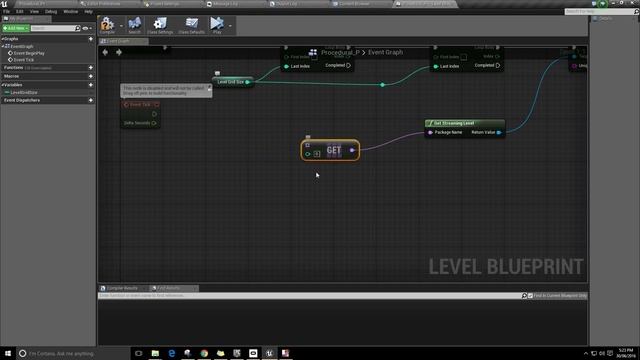
Task: Open the Play options dropdown arrow
Action: (230, 26)
